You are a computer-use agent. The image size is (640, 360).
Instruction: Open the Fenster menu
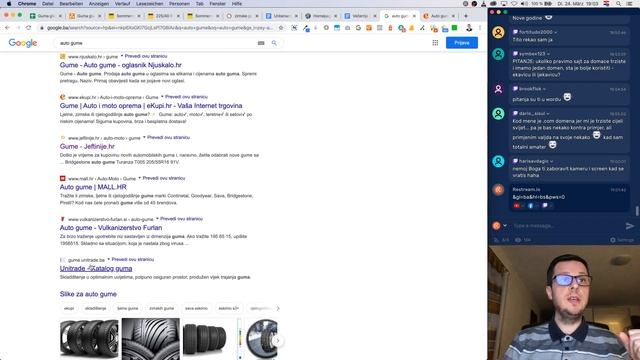pos(218,4)
